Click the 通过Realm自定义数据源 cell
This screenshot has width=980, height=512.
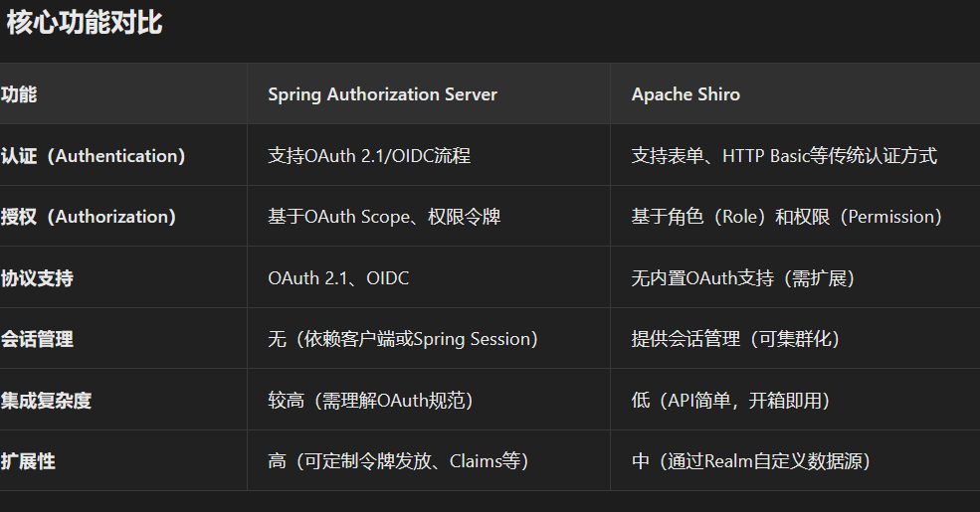click(751, 461)
